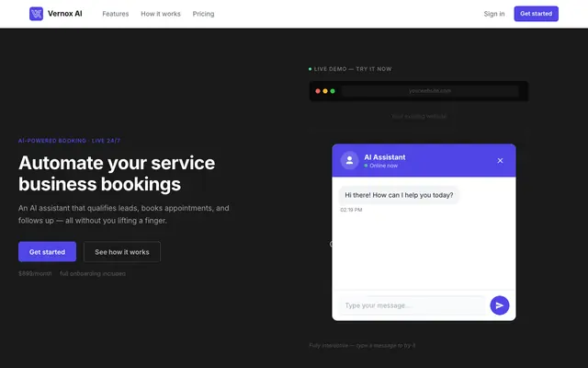
Task: Click the AI Assistant avatar icon
Action: (349, 160)
